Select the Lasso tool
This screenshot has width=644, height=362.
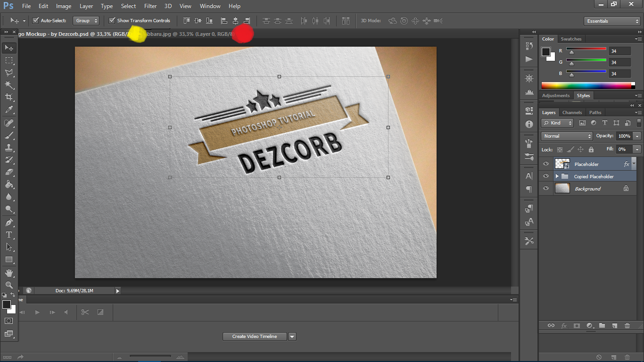click(9, 73)
